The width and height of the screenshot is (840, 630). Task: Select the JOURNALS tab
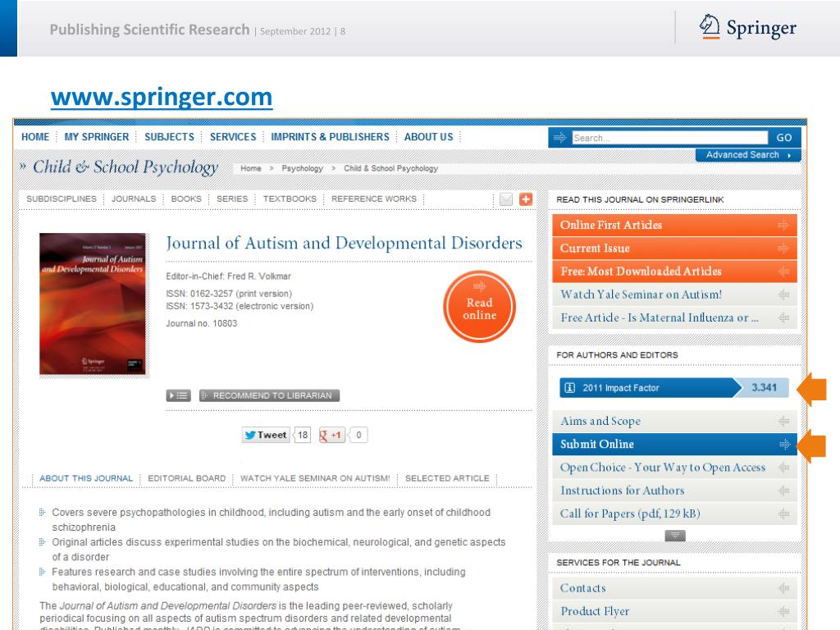point(134,199)
